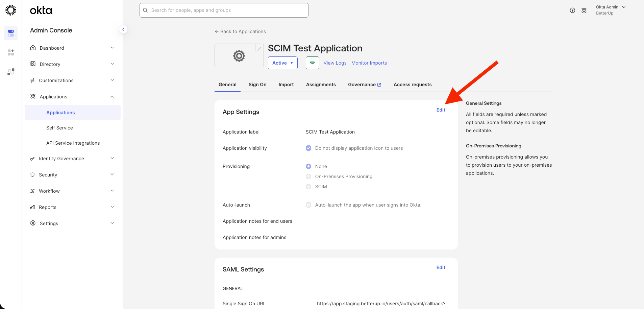Open the apps launcher icon in the header
The width and height of the screenshot is (644, 309).
(584, 10)
